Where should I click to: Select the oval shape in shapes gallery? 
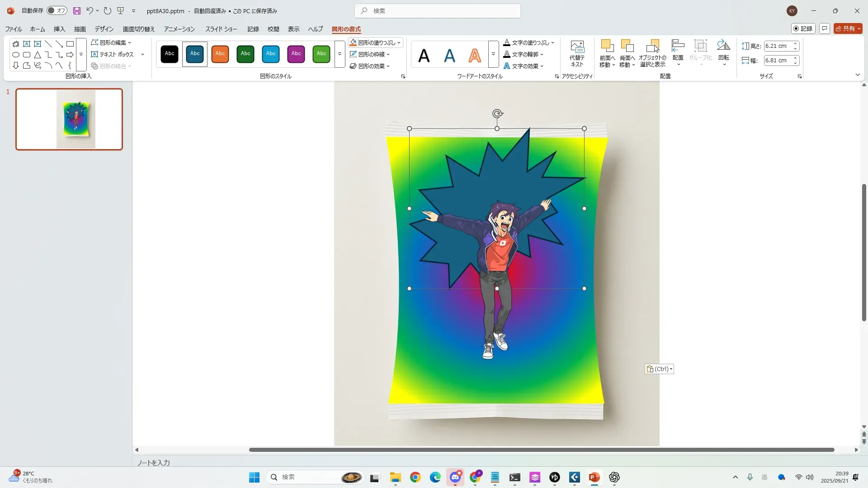tap(16, 55)
